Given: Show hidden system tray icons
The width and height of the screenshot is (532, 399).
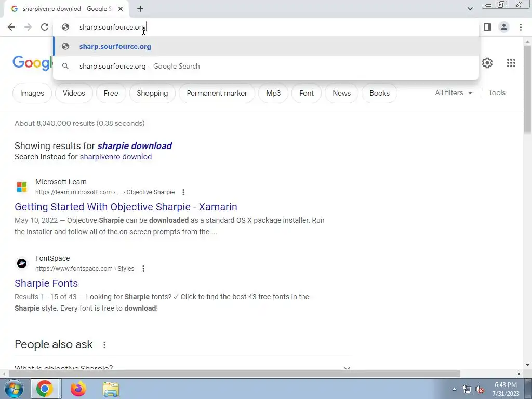Looking at the screenshot, I should (x=454, y=389).
